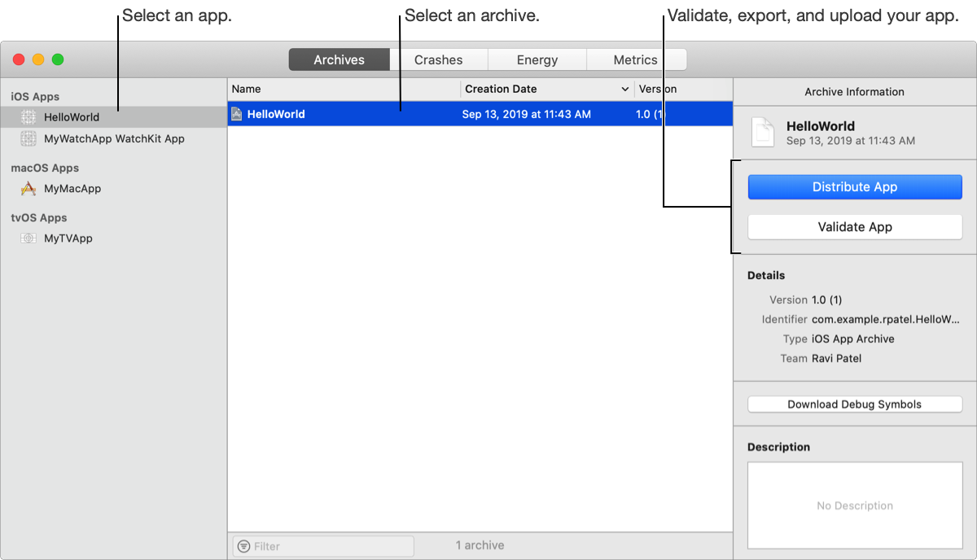Switch to the Metrics tab
Viewport: 977px width, 560px height.
tap(636, 59)
